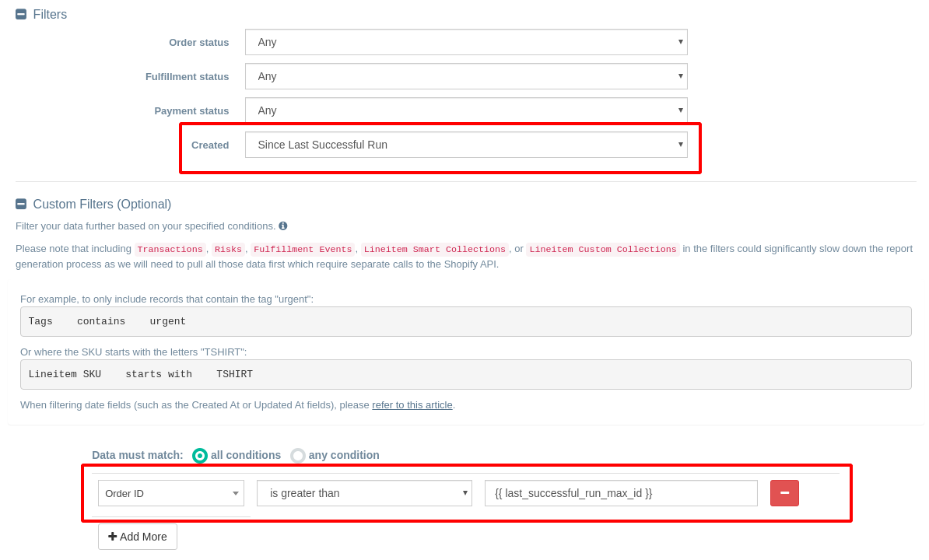Click inside the last_successful_run_max_id value field

(x=621, y=493)
